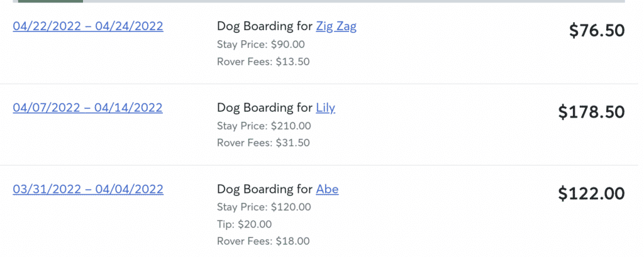The width and height of the screenshot is (644, 257).
Task: Open Zig Zag's pet profile link
Action: (x=336, y=26)
